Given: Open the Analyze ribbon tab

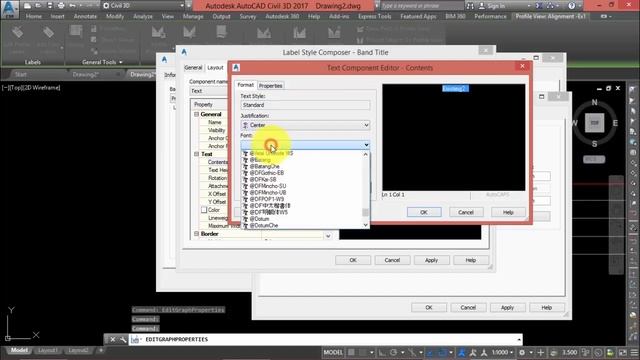Looking at the screenshot, I should pyautogui.click(x=143, y=16).
